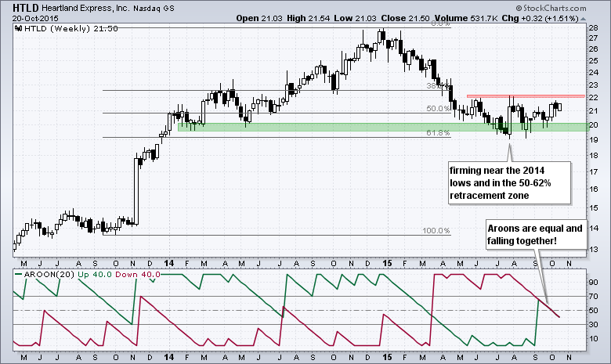Click the '38.2%' Fibonacci retracement label
This screenshot has height=364, width=611.
click(x=438, y=85)
